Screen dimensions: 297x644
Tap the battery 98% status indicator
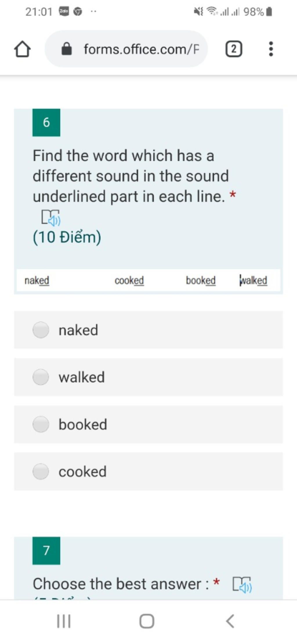click(258, 12)
